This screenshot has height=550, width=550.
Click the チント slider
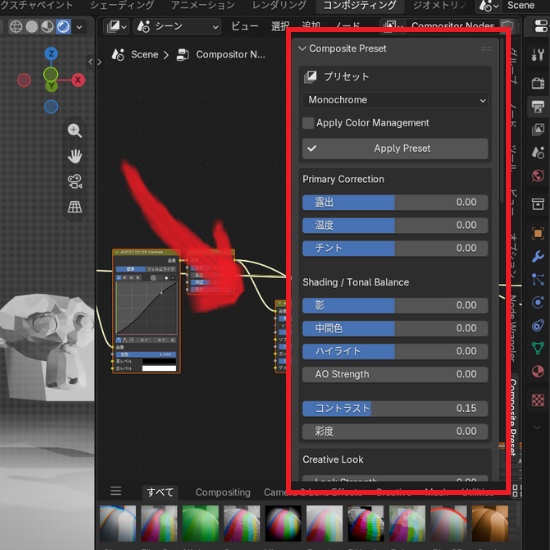[x=395, y=248]
